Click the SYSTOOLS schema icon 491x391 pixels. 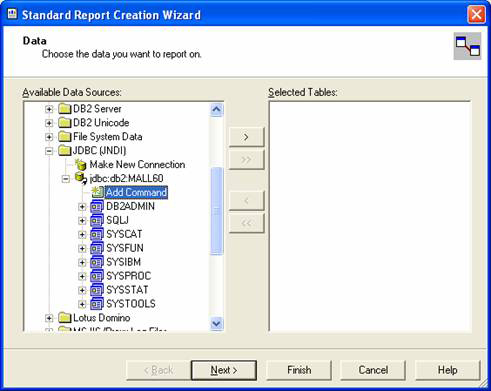click(x=97, y=304)
